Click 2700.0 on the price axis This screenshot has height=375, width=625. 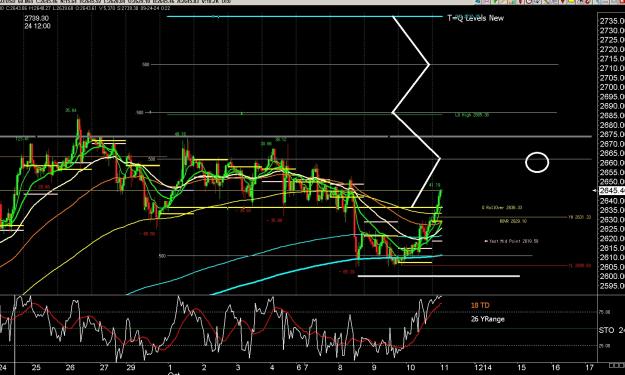click(612, 87)
